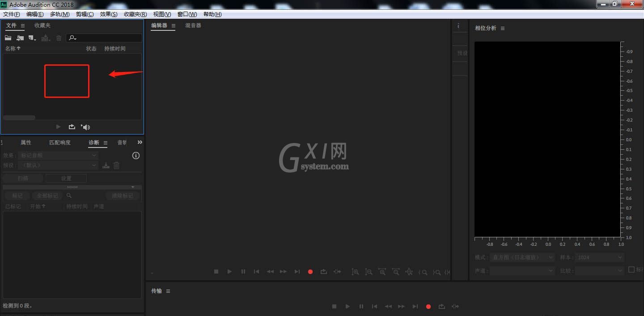Open the 窗口(W) menu
This screenshot has width=644, height=316.
pyautogui.click(x=187, y=14)
